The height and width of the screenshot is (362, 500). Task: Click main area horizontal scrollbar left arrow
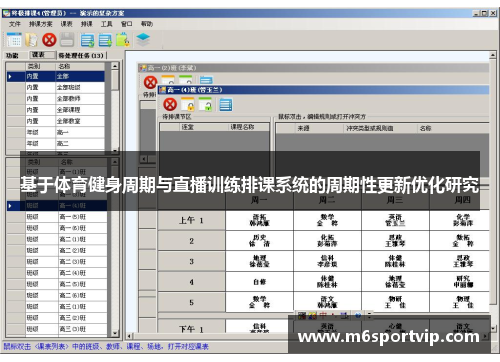pos(129,336)
